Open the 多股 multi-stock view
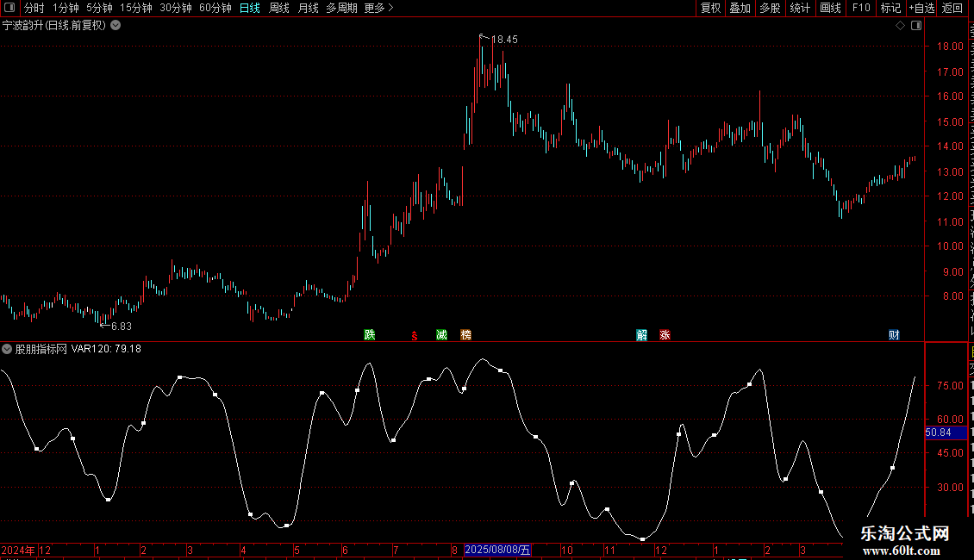Image resolution: width=974 pixels, height=560 pixels. (771, 8)
